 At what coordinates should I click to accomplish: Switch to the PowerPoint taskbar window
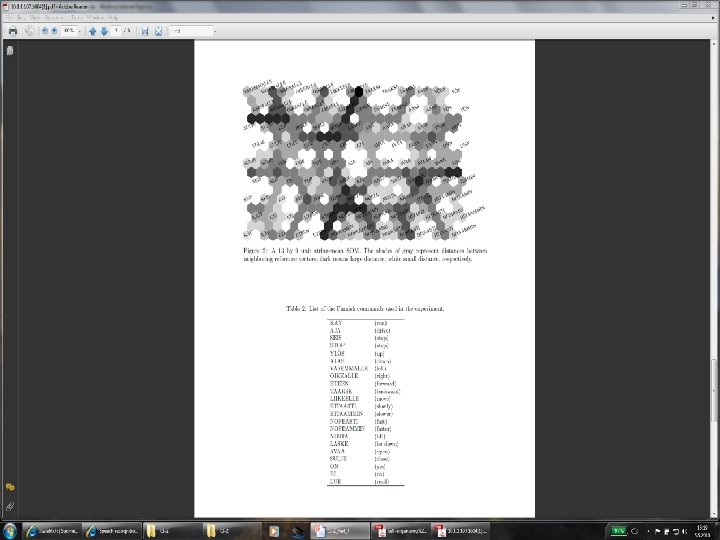coord(340,531)
